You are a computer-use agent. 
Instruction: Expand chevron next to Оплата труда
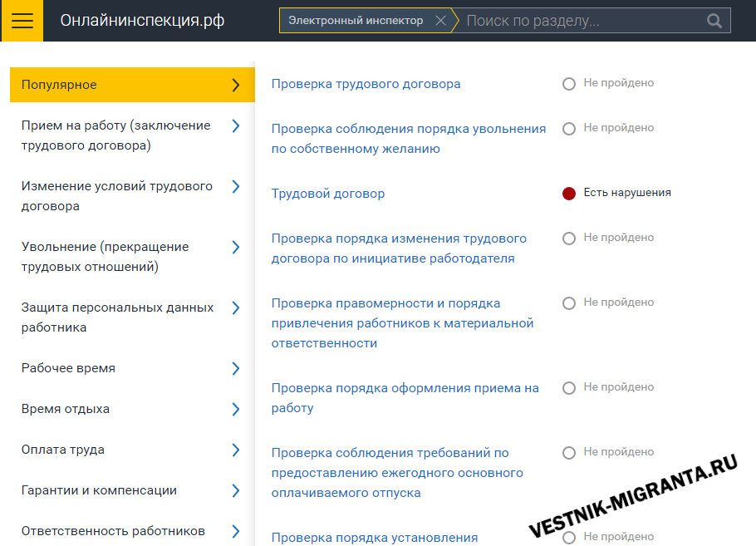(236, 450)
